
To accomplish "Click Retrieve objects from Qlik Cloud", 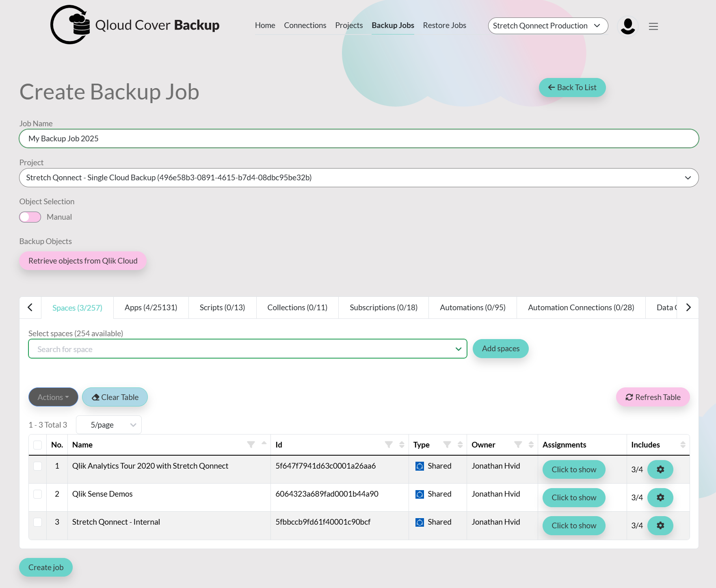I will pos(83,261).
